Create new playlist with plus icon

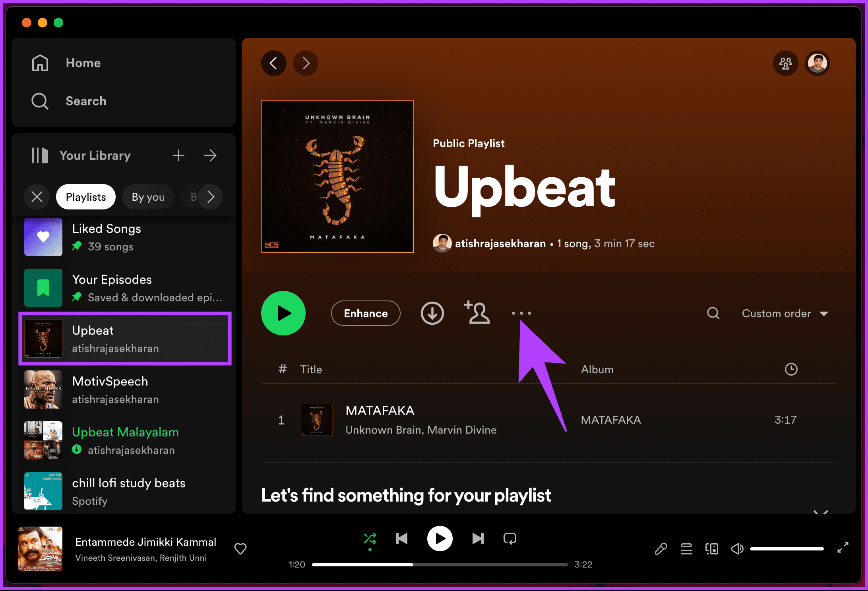(178, 155)
